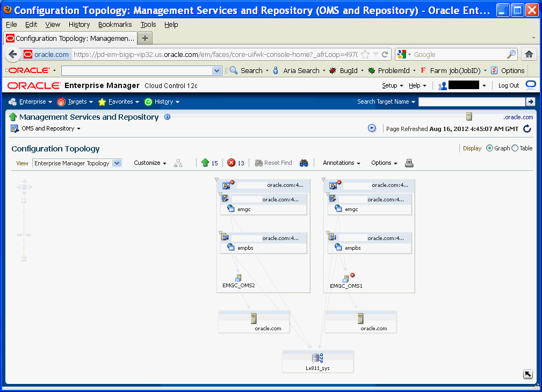Reload the page with the refresh icon
Viewport: 542px width, 392px height.
pyautogui.click(x=385, y=54)
